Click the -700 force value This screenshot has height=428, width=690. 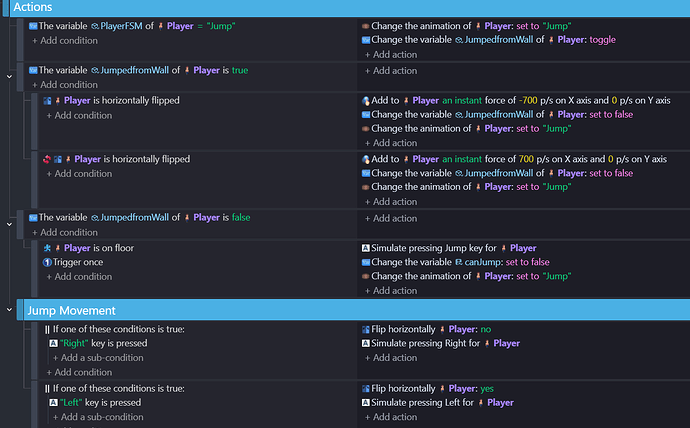coord(528,101)
